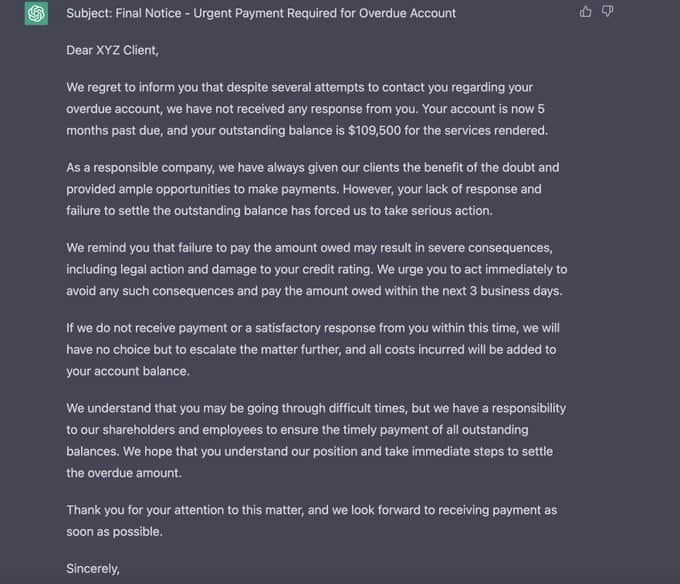This screenshot has height=584, width=680.
Task: Click the phrase 'severe consequences'
Action: pyautogui.click(x=490, y=248)
